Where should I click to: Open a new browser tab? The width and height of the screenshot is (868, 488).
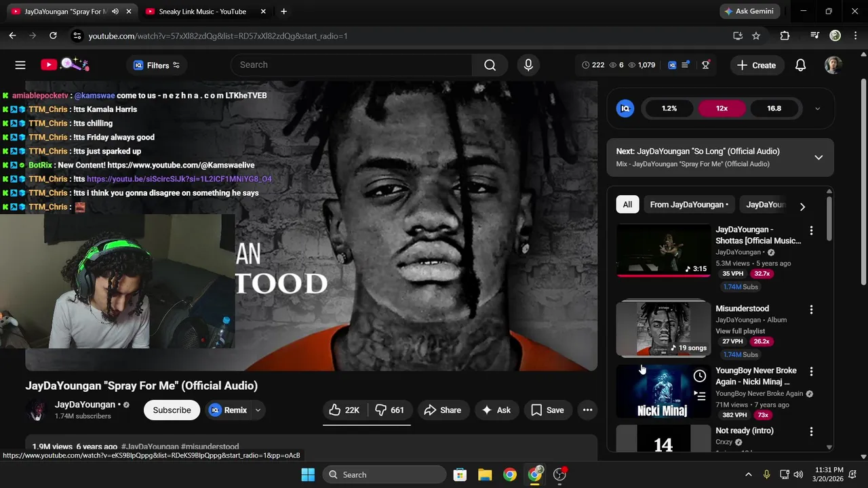[283, 12]
